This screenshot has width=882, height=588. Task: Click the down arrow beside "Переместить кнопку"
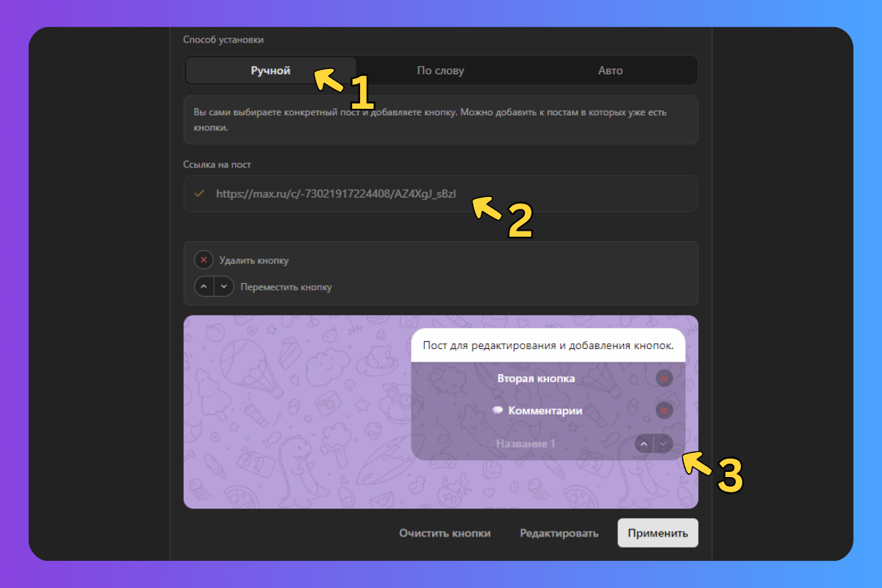[224, 286]
